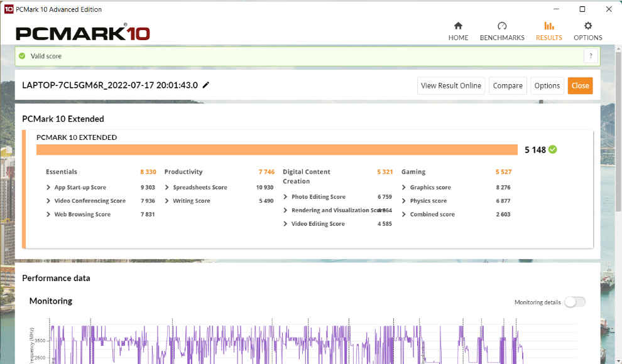
Task: Open the Options gear icon
Action: 588,26
